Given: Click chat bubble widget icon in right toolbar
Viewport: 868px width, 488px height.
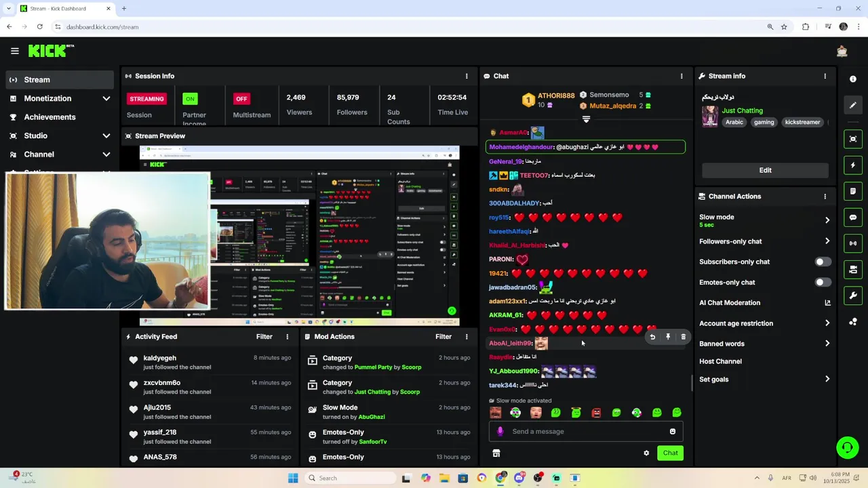Looking at the screenshot, I should pyautogui.click(x=853, y=218).
